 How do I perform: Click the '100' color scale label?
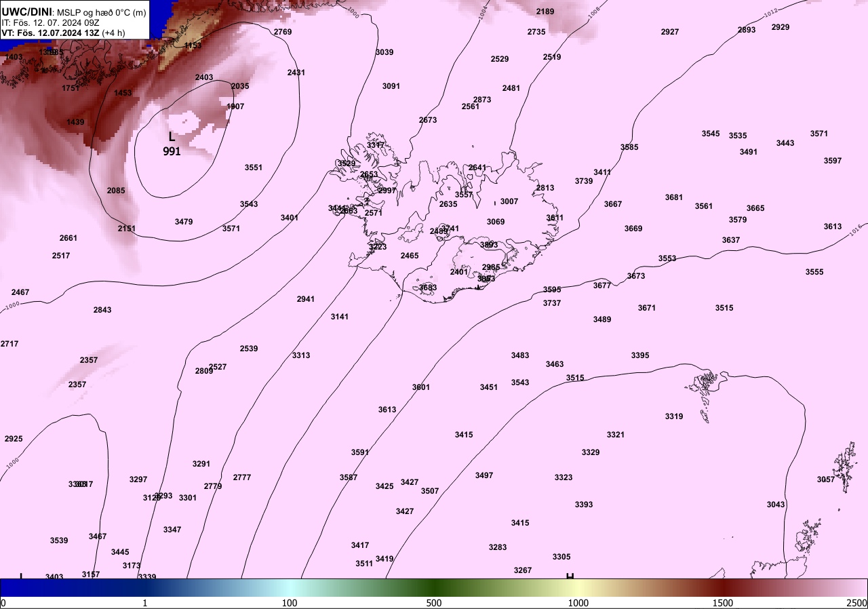coord(290,603)
